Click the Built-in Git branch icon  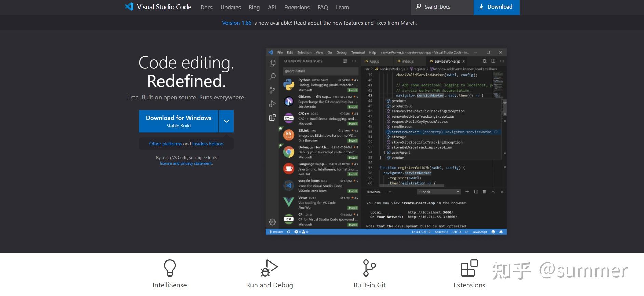click(369, 268)
